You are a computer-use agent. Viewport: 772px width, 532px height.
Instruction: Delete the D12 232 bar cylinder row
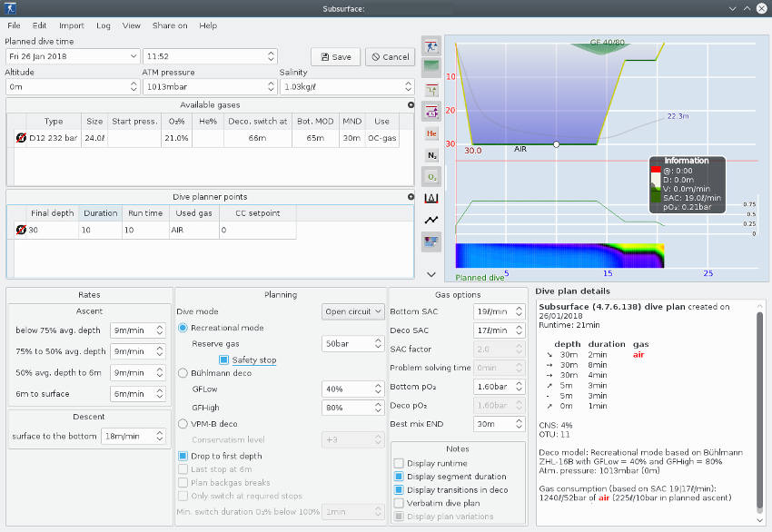21,138
